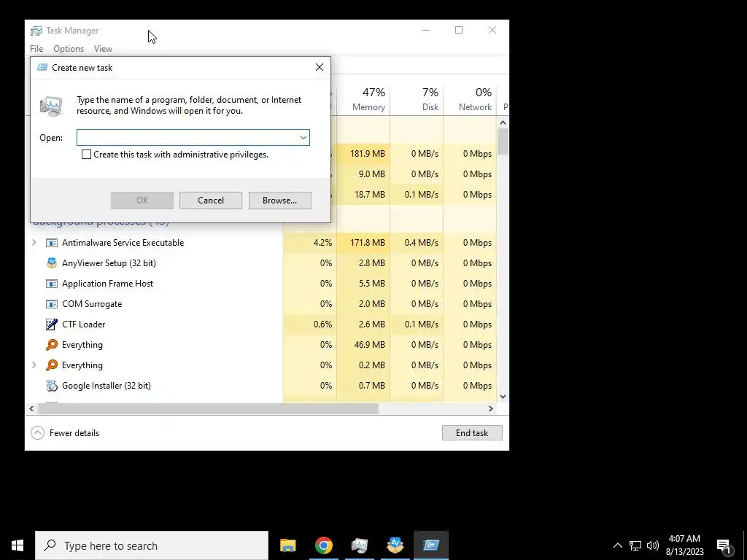The image size is (747, 560).
Task: Open the notification center icon
Action: [x=724, y=546]
